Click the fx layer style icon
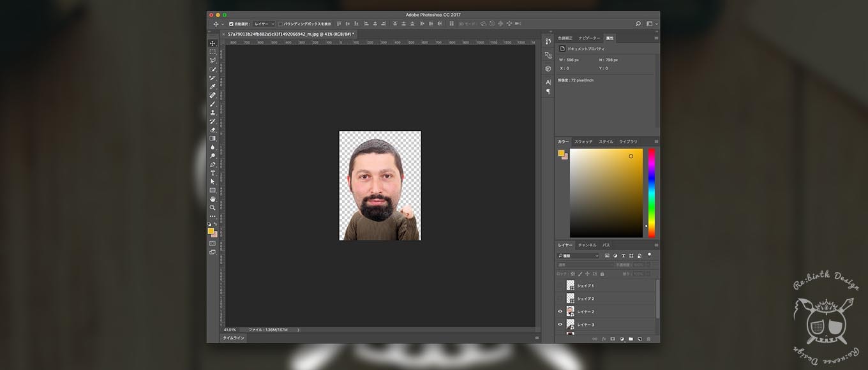This screenshot has width=868, height=370. point(604,339)
